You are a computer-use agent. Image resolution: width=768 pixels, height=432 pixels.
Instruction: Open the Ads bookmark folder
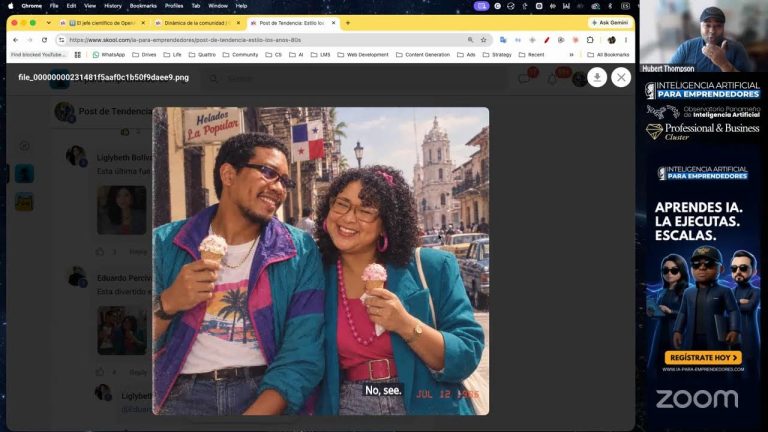pos(466,55)
